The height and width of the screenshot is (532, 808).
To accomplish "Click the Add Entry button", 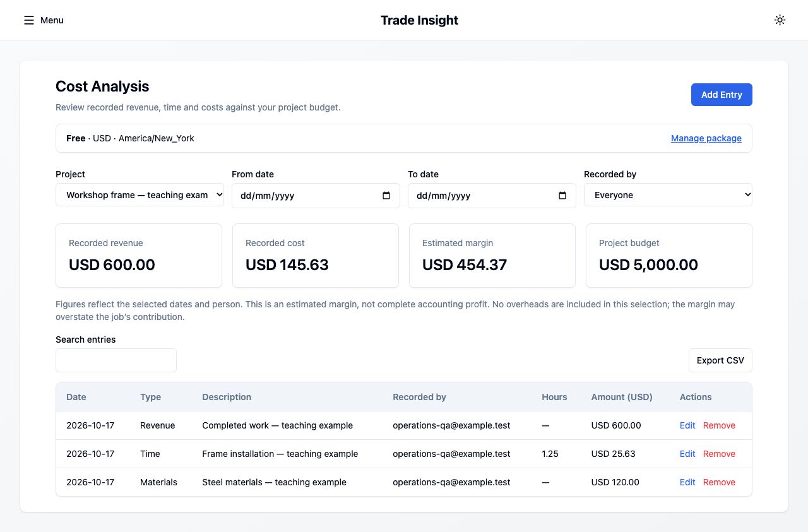I will 722,95.
